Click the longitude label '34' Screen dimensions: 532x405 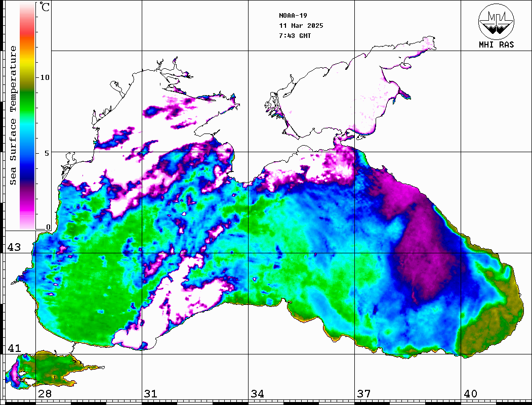coord(257,393)
